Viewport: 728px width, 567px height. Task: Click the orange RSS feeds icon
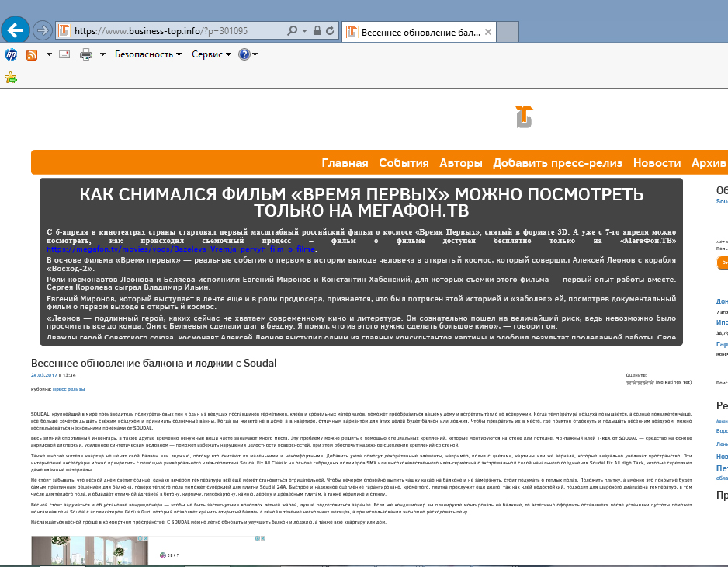[32, 55]
